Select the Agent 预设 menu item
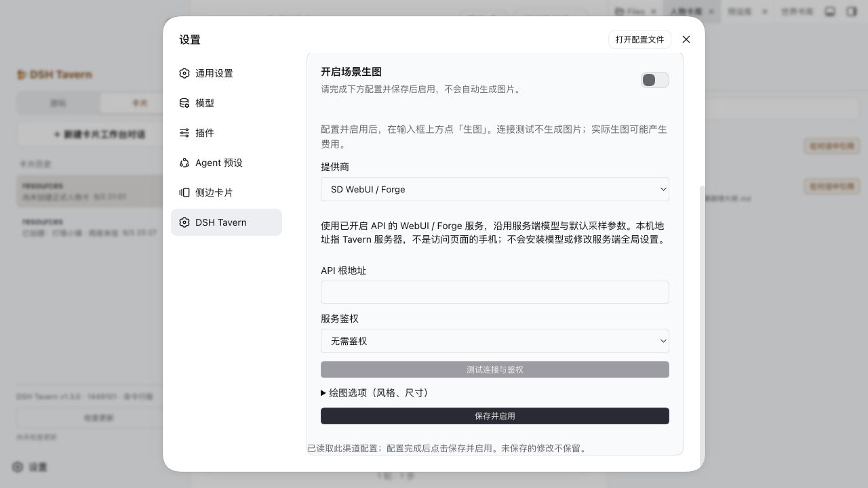The image size is (868, 488). (226, 163)
